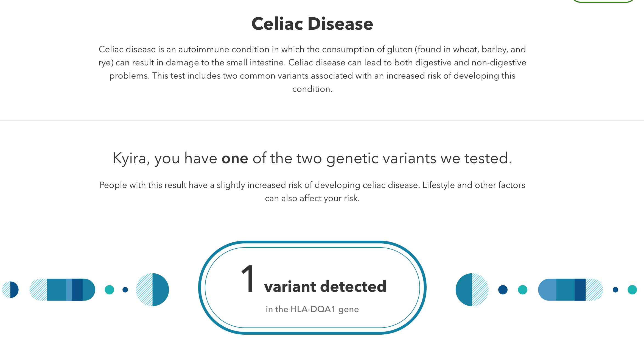Viewport: 644px width, 361px height.
Task: Click the "1 variant detected" result badge
Action: pos(312,288)
